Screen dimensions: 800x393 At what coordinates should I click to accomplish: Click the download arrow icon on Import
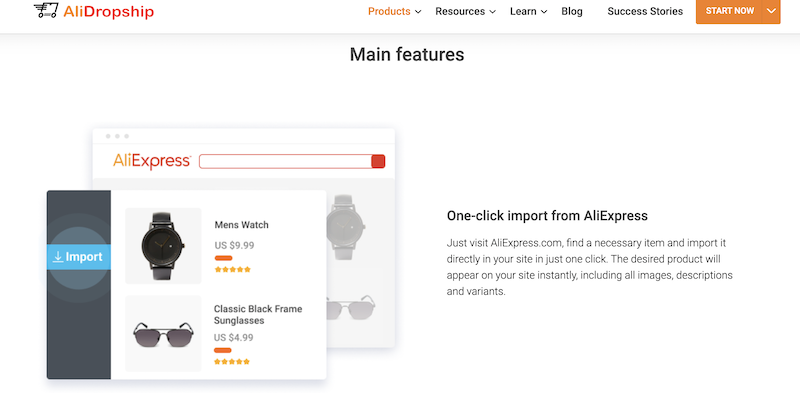coord(58,257)
